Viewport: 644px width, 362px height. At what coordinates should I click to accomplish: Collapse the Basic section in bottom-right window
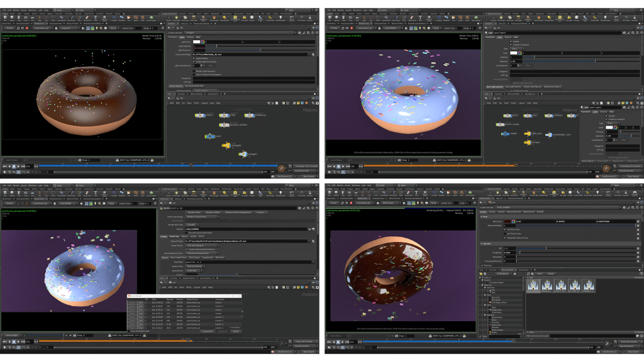point(482,216)
